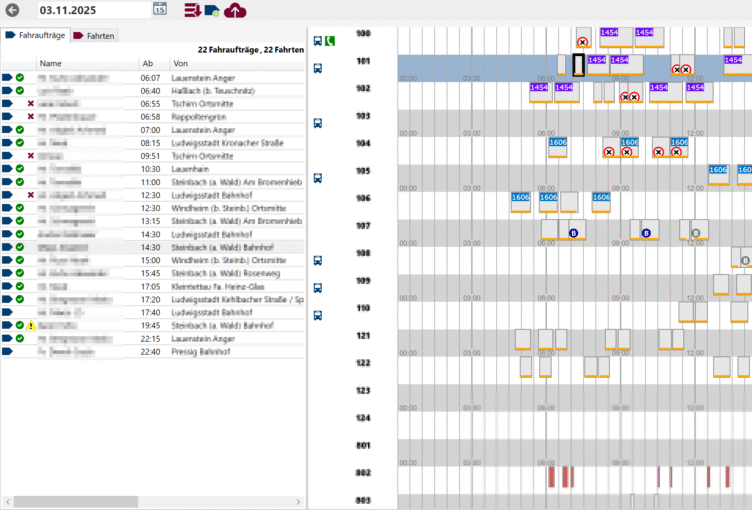
Task: Click the back arrow button
Action: (13, 10)
